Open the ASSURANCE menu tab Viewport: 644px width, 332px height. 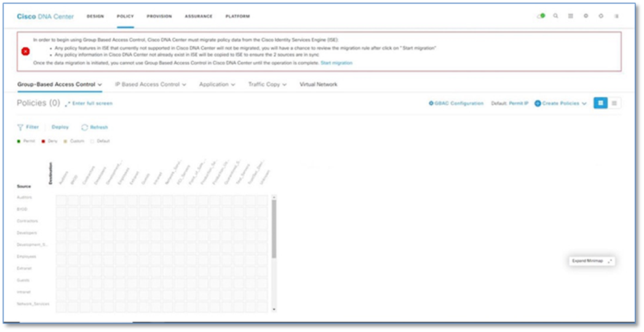[x=199, y=17]
